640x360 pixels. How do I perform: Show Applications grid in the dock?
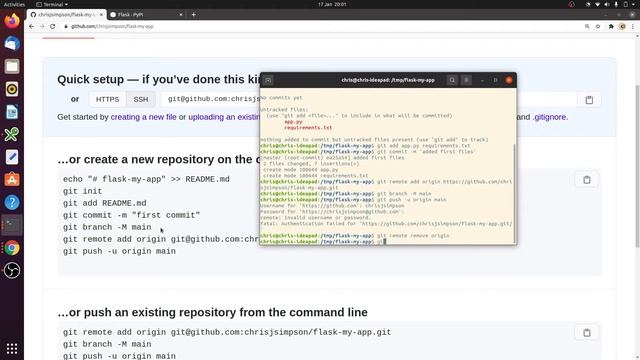pyautogui.click(x=12, y=349)
